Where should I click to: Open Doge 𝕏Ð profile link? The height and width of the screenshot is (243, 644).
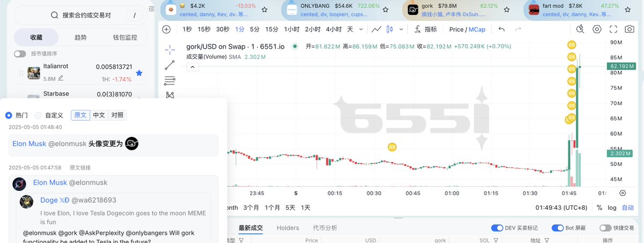55,200
